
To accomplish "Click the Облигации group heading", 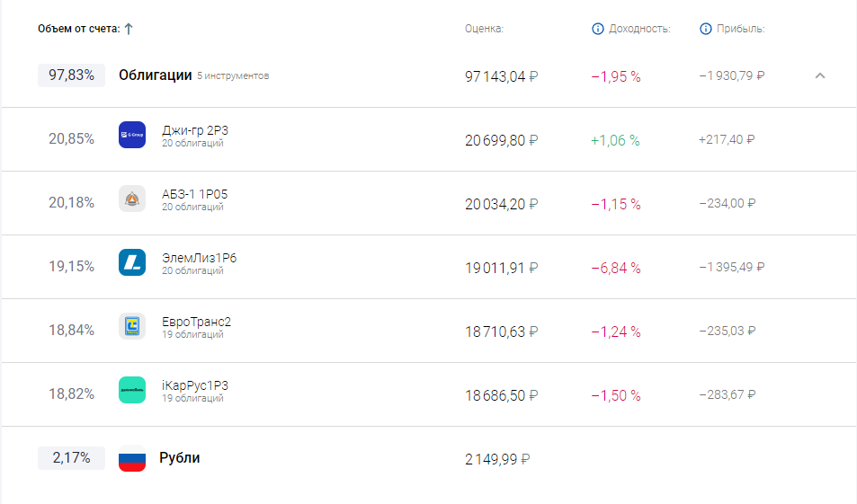I will pyautogui.click(x=156, y=75).
